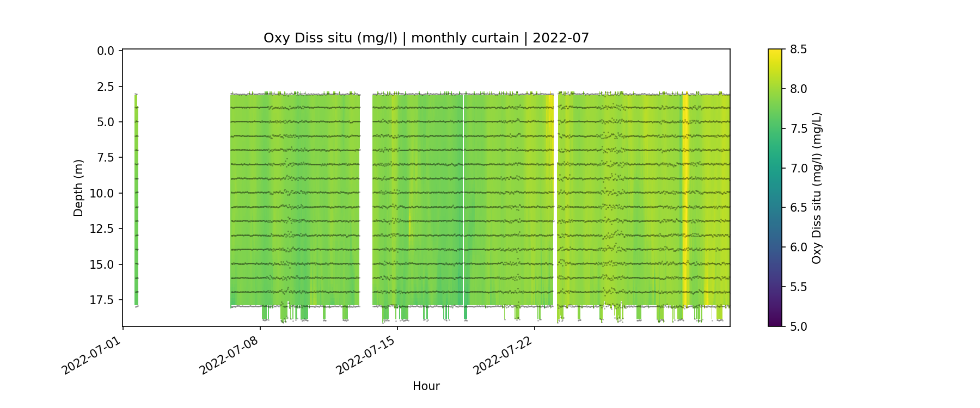The image size is (980, 408).
Task: Click the colorbar's rotated "Oxy Diss situ" label
Action: [817, 188]
